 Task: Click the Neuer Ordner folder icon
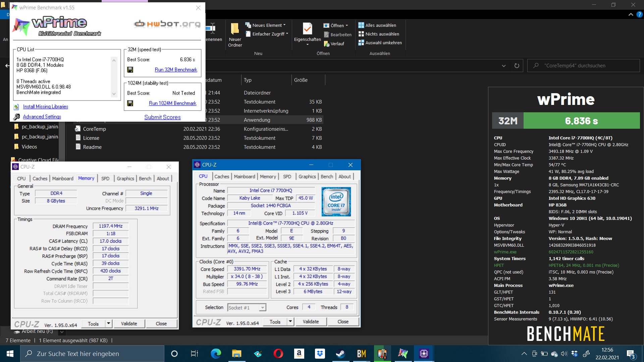[235, 29]
